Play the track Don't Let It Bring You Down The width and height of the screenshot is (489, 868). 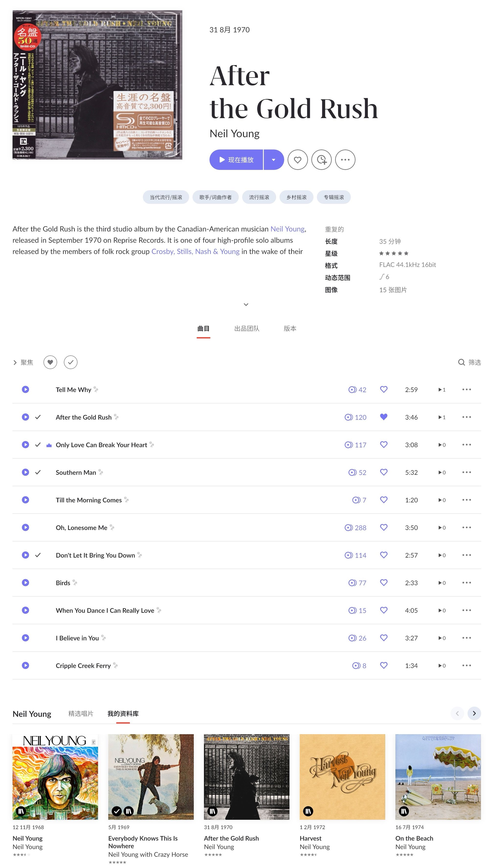pos(25,555)
